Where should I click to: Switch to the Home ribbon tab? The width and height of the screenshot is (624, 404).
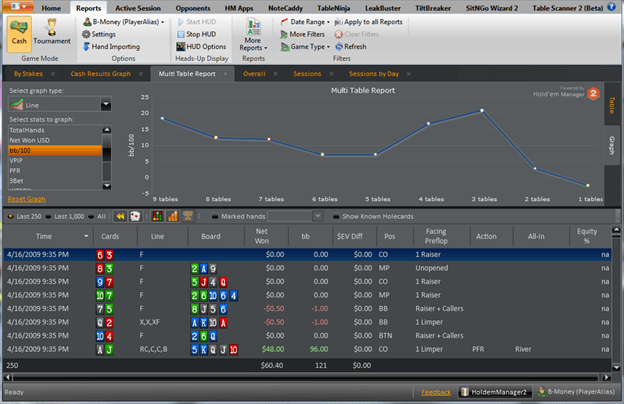[x=51, y=8]
